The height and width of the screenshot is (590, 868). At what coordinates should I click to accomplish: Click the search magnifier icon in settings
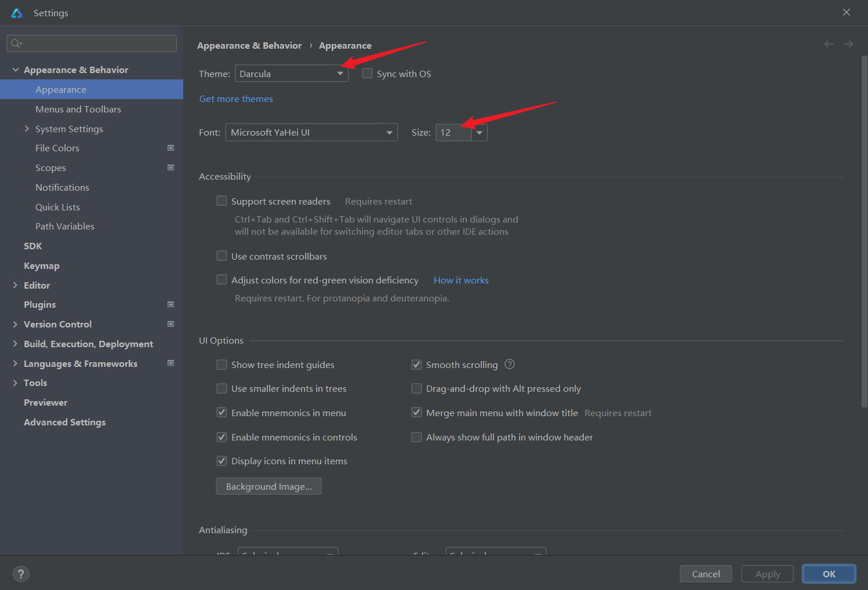(16, 43)
